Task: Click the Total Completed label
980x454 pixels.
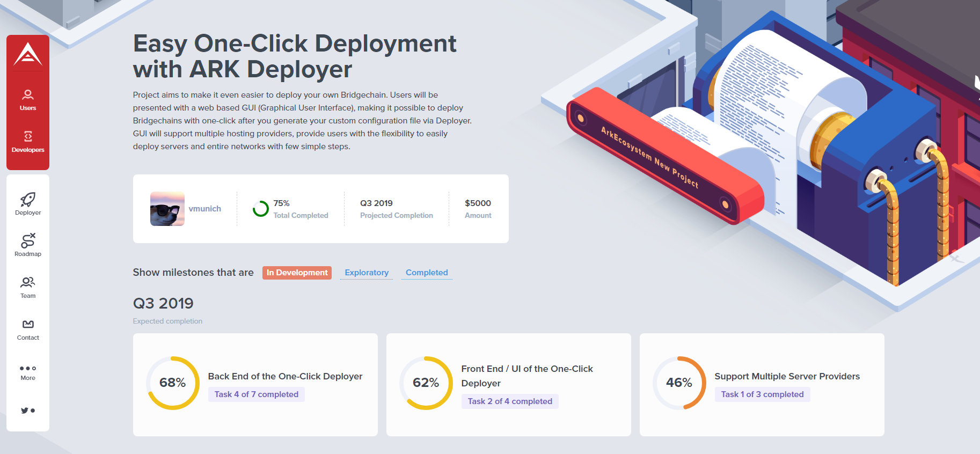Action: coord(301,215)
